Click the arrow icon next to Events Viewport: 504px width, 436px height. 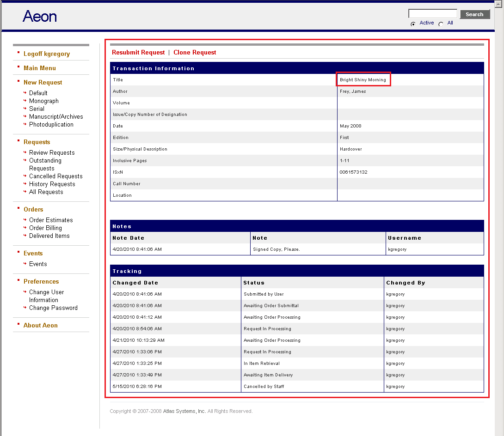click(25, 264)
